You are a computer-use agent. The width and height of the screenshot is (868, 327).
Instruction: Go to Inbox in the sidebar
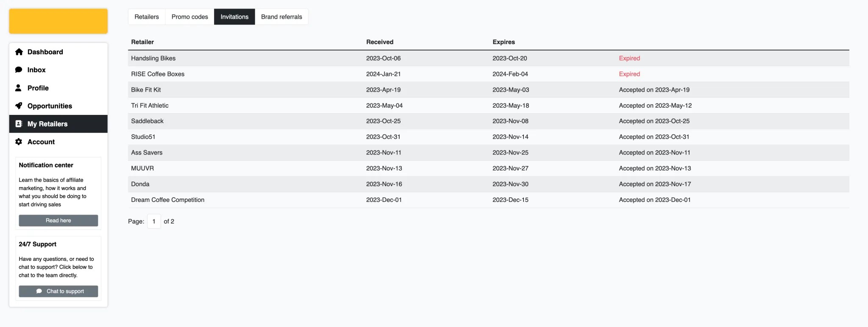[58, 70]
